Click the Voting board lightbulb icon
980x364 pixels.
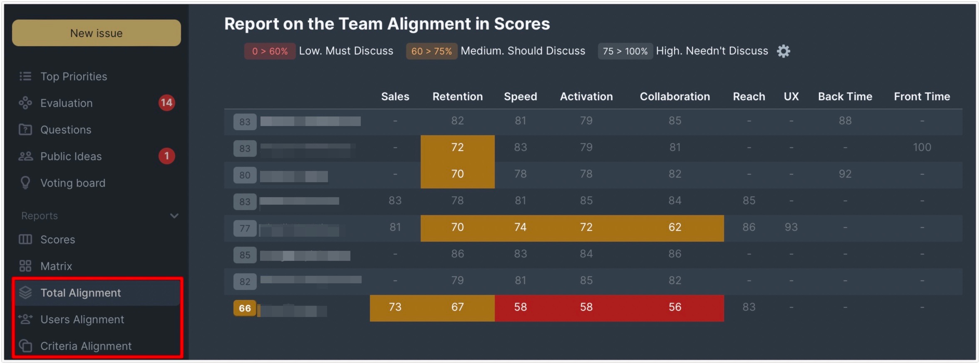click(25, 183)
